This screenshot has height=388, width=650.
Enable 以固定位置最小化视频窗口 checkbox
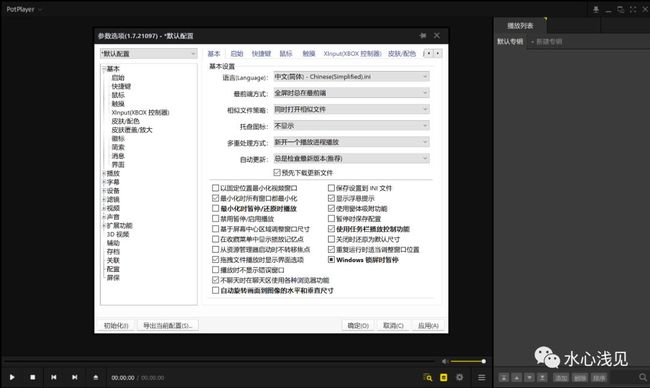pyautogui.click(x=216, y=188)
